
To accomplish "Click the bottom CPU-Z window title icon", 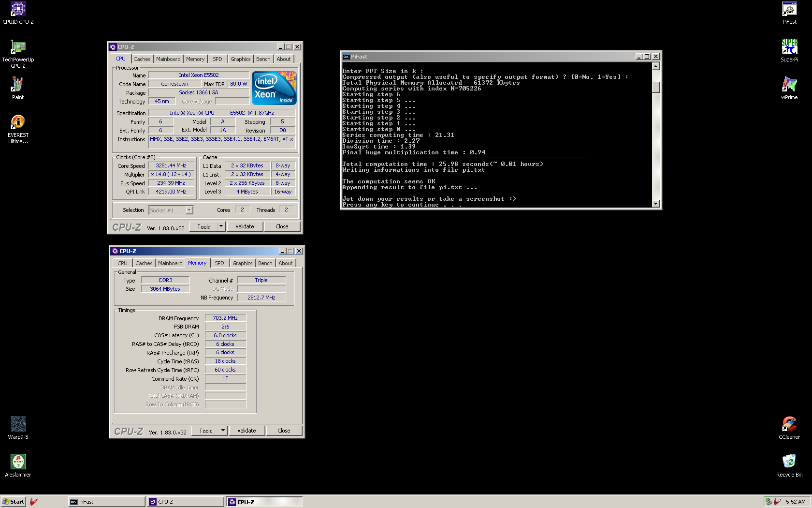I will [115, 251].
